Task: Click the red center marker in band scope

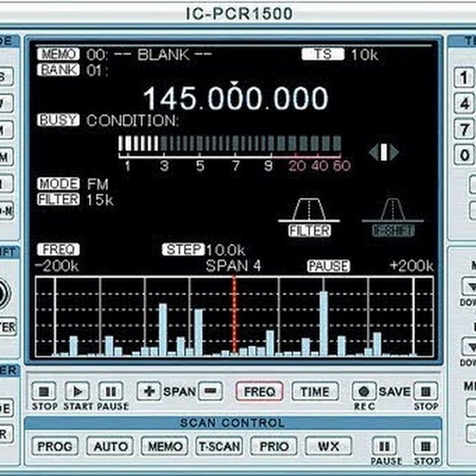Action: tap(234, 316)
